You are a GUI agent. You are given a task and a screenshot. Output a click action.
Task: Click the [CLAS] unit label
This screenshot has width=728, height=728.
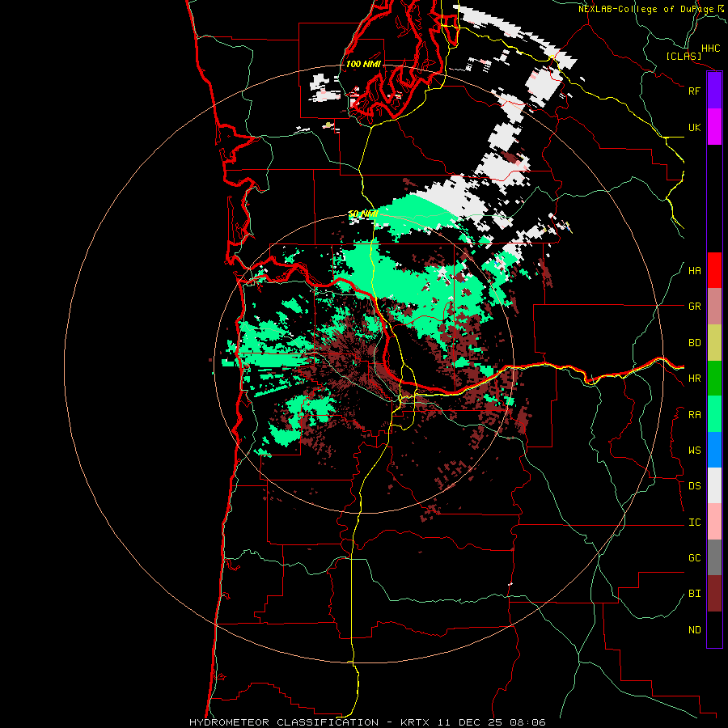pyautogui.click(x=684, y=56)
